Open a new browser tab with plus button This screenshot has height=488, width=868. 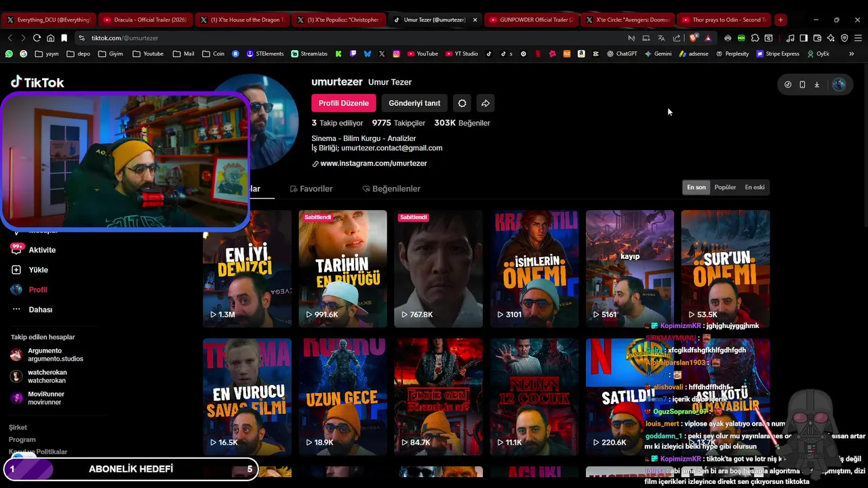click(781, 20)
